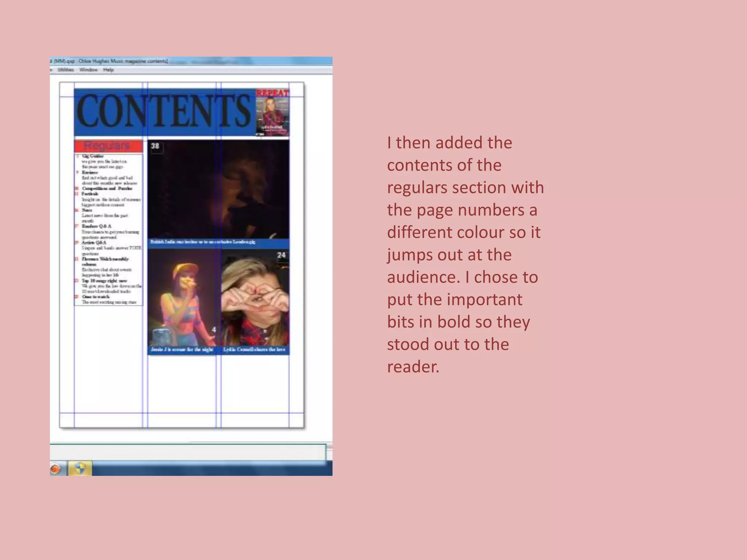Select the heart-hands photo numbered 24
Viewport: 747px width, 560px height.
[x=255, y=297]
